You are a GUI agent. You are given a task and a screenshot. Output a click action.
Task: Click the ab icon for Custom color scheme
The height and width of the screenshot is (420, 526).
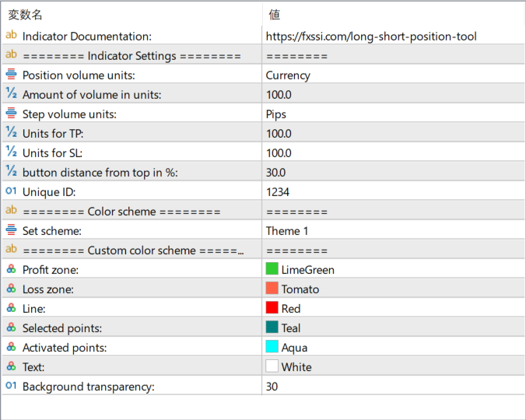[x=11, y=249]
